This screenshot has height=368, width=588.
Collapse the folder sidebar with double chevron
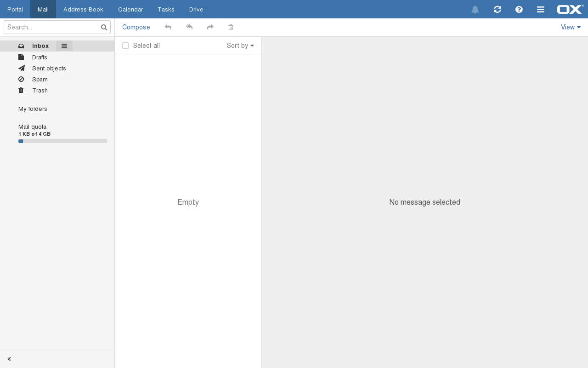pyautogui.click(x=9, y=359)
